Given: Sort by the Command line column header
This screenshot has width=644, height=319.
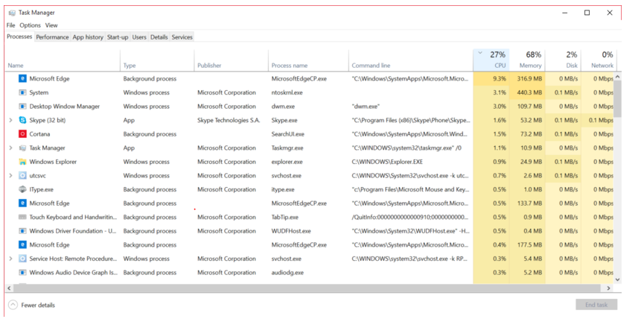Looking at the screenshot, I should pyautogui.click(x=411, y=60).
